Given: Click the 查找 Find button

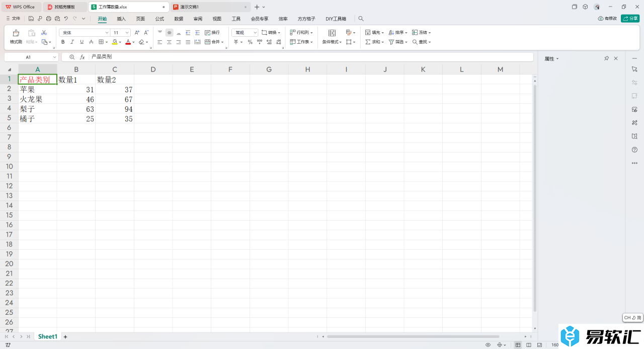Looking at the screenshot, I should coord(422,42).
